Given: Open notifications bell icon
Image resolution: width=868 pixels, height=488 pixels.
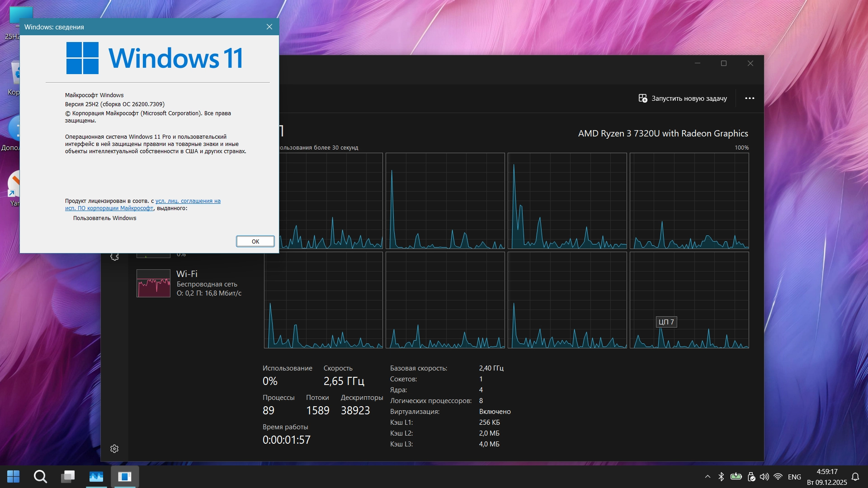Looking at the screenshot, I should [855, 477].
